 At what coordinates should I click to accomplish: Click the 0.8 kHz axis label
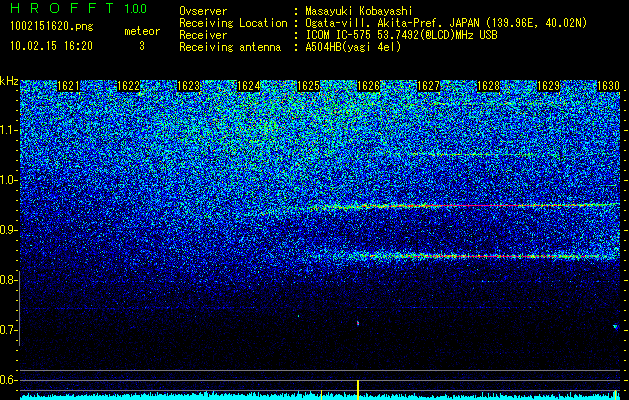point(8,280)
